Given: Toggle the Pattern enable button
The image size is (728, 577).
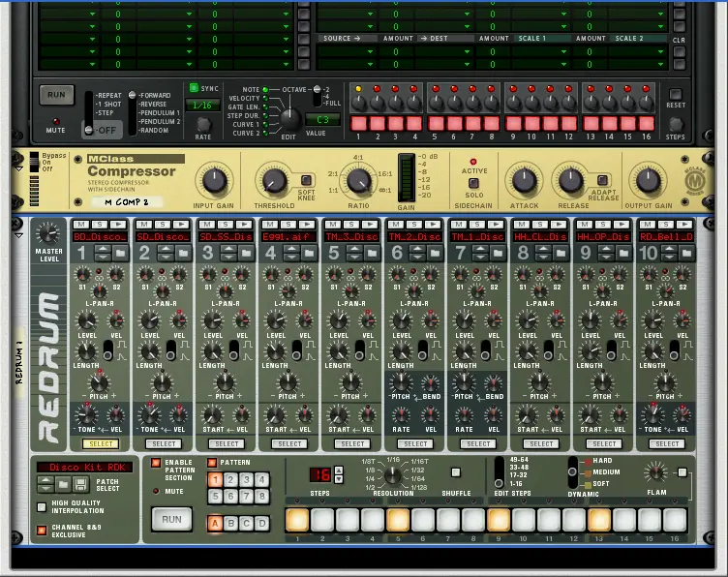Looking at the screenshot, I should (x=212, y=463).
